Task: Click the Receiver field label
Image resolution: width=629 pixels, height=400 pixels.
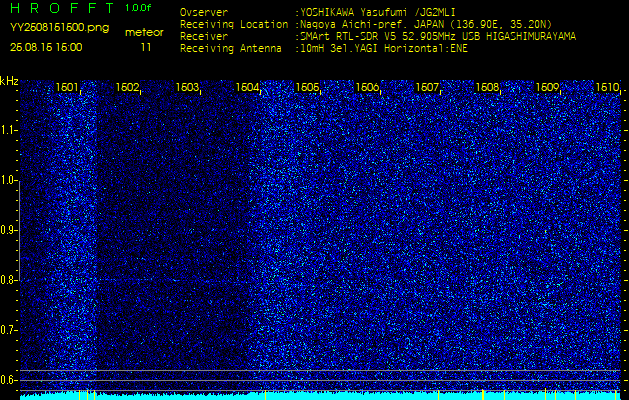Action: click(204, 37)
